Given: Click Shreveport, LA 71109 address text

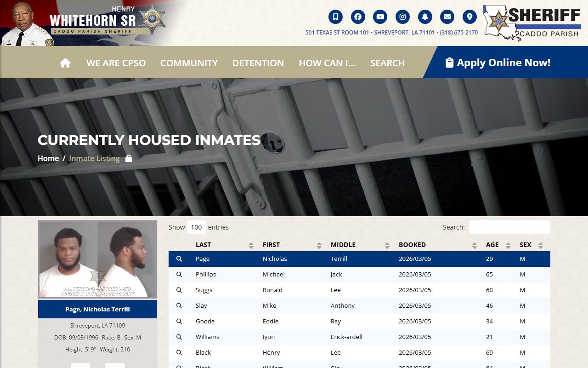Looking at the screenshot, I should point(97,326).
